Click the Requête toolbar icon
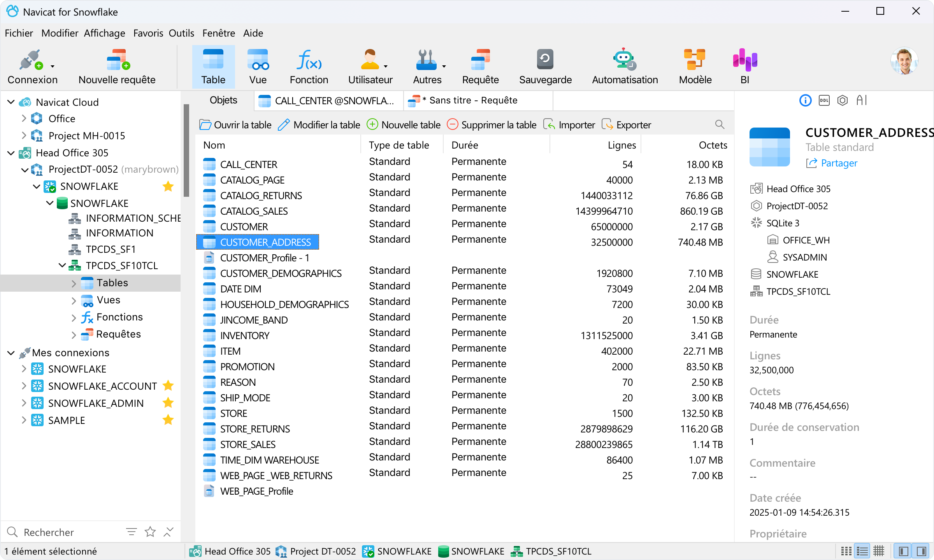This screenshot has height=560, width=934. [x=480, y=66]
